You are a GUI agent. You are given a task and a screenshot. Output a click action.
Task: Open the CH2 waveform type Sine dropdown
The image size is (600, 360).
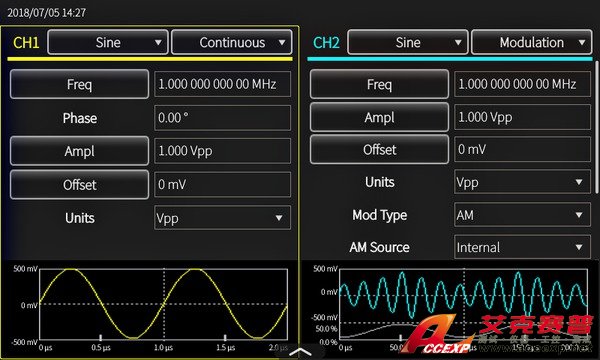click(408, 42)
